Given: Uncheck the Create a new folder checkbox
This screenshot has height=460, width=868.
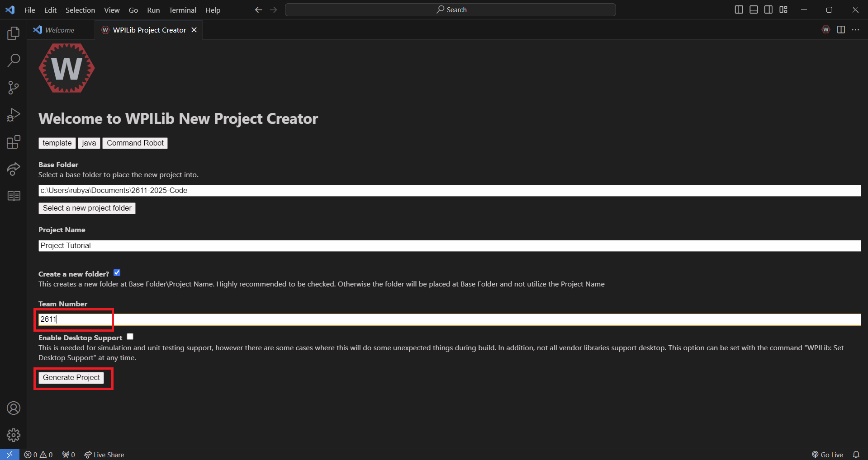Looking at the screenshot, I should (117, 272).
